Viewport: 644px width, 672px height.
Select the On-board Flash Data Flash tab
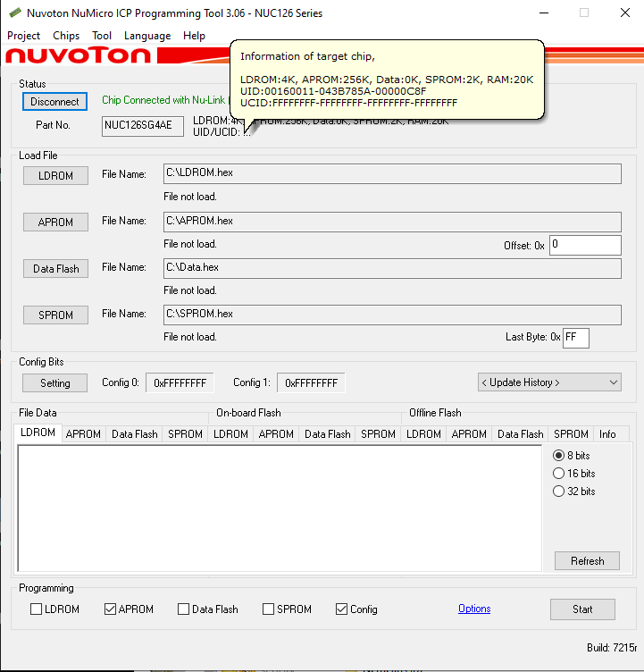click(x=327, y=434)
